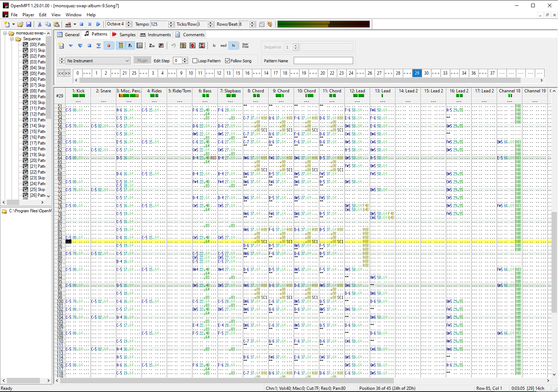Click the Play Pattern from cursor icon
Screen dimensions: 558x392
point(71,46)
